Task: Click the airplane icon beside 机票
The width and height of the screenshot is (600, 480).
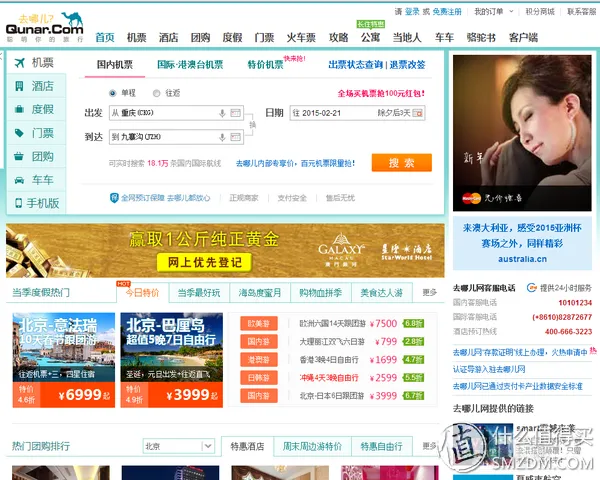Action: (20, 62)
